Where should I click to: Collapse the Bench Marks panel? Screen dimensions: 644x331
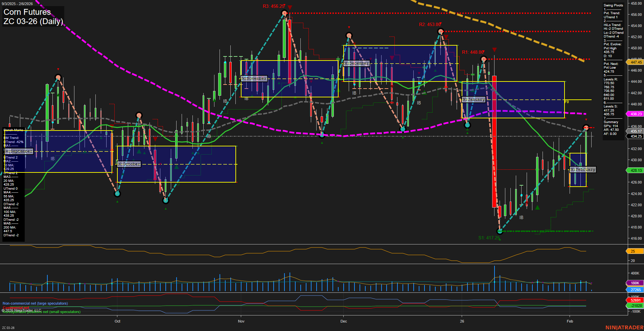coord(13,130)
